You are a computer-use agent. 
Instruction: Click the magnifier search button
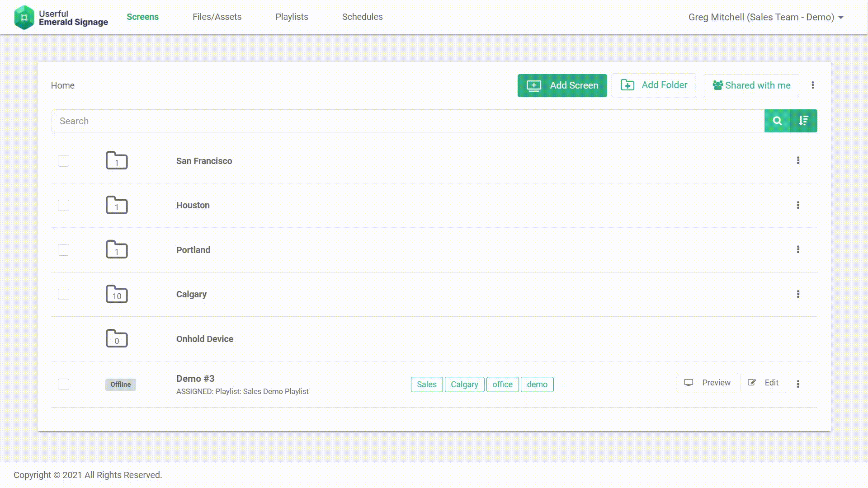777,121
